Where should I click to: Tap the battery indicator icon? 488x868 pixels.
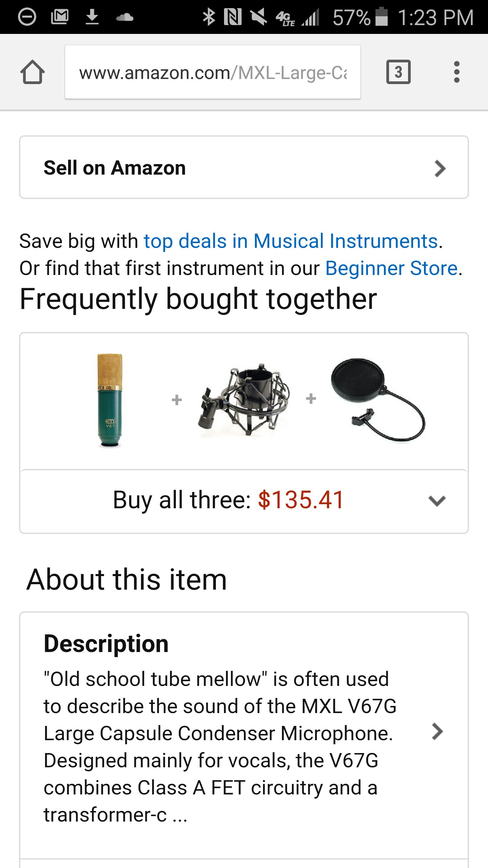tap(382, 17)
